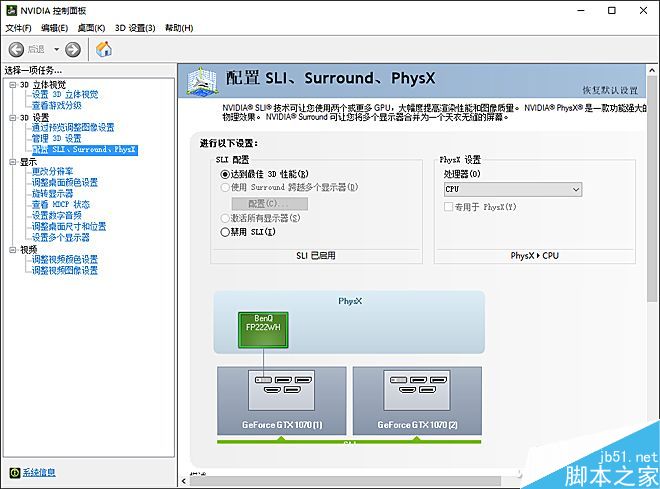Open 调整桌面尺寸和位置 task
This screenshot has width=660, height=489.
point(69,226)
